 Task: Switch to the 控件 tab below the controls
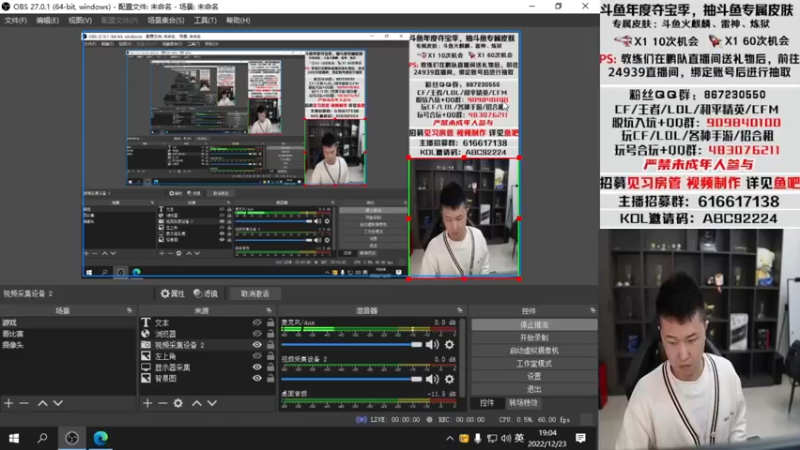[487, 403]
